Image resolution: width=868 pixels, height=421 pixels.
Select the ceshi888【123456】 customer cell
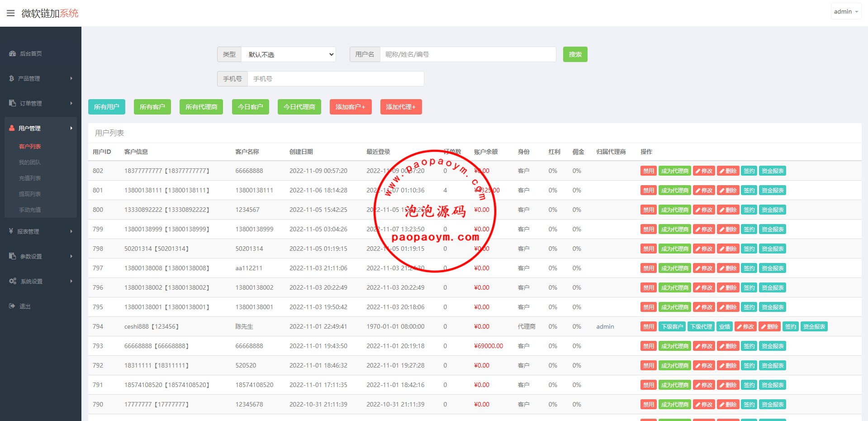tap(152, 326)
